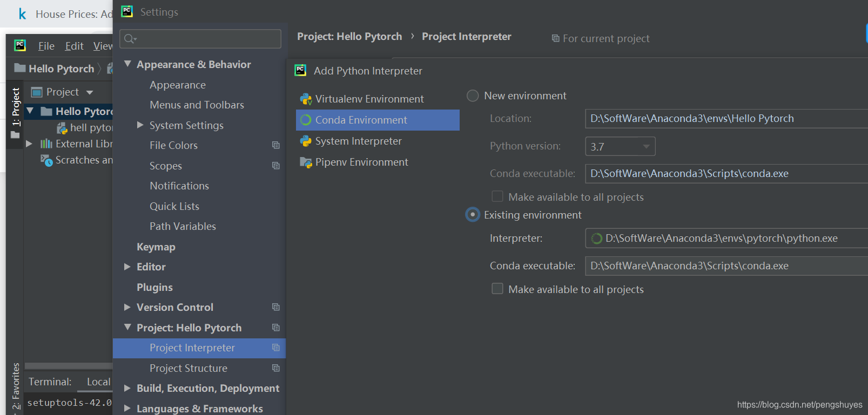The height and width of the screenshot is (415, 868).
Task: Click the PyCharm icon in Settings title bar
Action: click(x=127, y=11)
